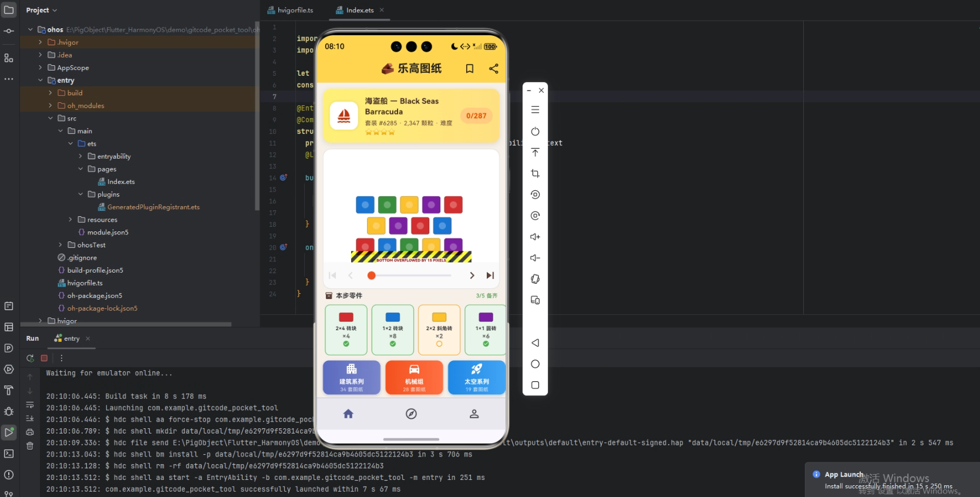The image size is (980, 497).
Task: Close the entry run tab
Action: pyautogui.click(x=88, y=338)
